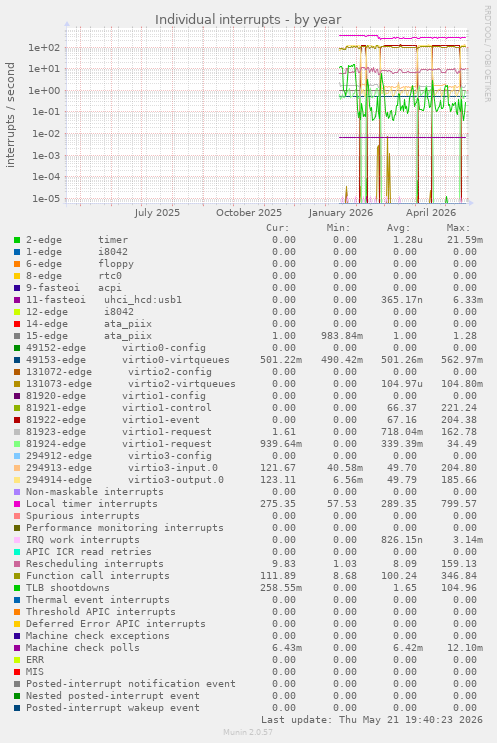Viewport: 497px width, 743px height.
Task: Click the October 2025 x-axis label
Action: (249, 213)
